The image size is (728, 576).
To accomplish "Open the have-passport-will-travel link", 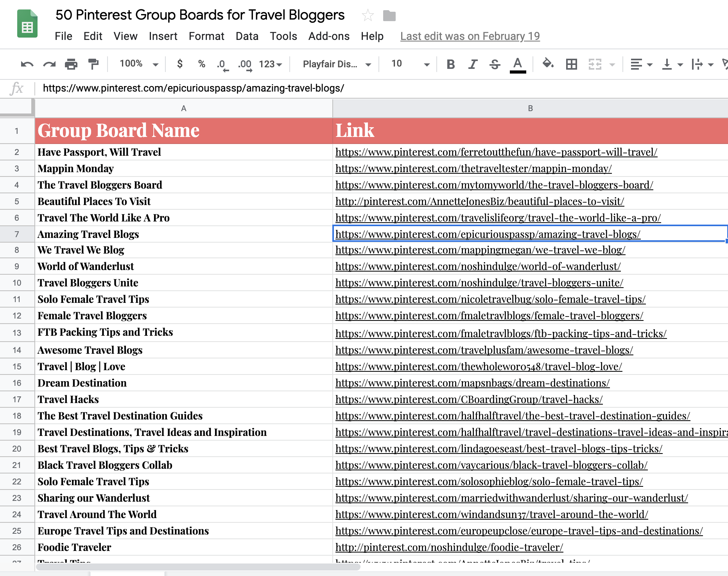I will pos(496,152).
